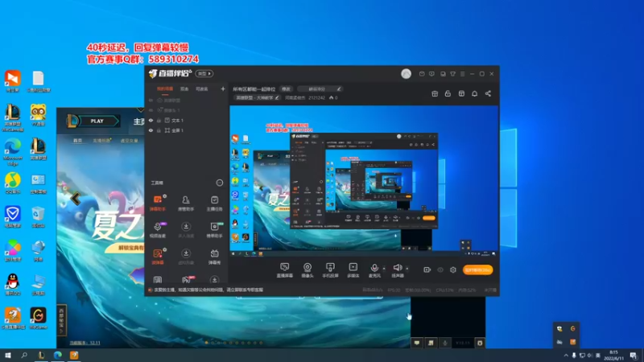Expand microphone options arrow

click(384, 269)
